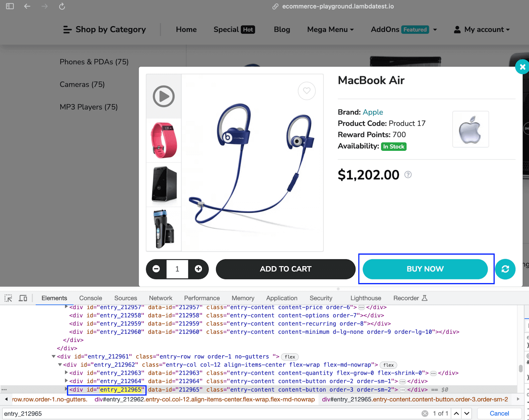Open the Apple brand link
This screenshot has width=529, height=420.
click(373, 112)
